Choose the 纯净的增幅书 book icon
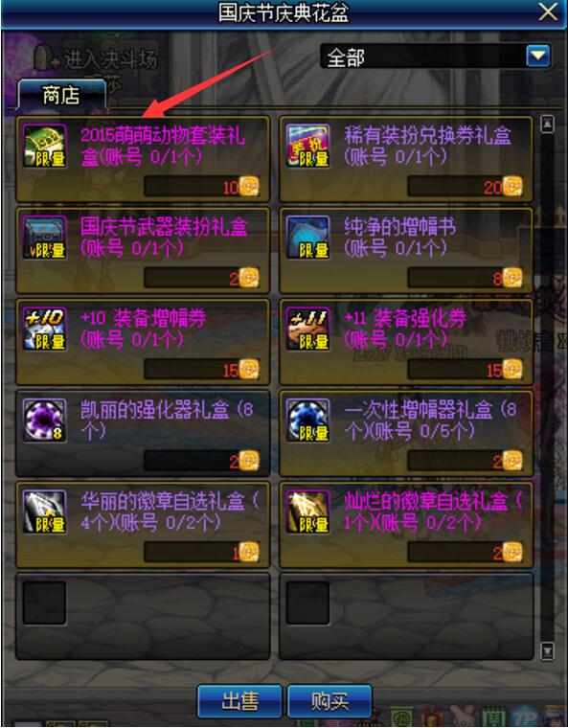 tap(307, 238)
